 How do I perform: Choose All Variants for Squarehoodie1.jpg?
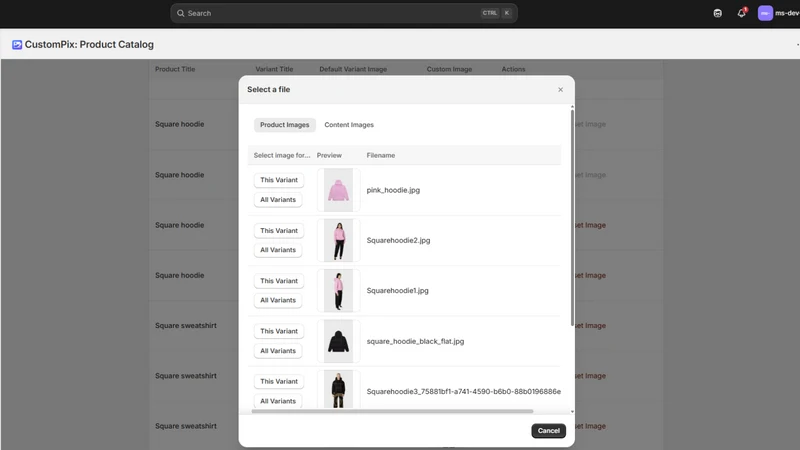coord(278,301)
